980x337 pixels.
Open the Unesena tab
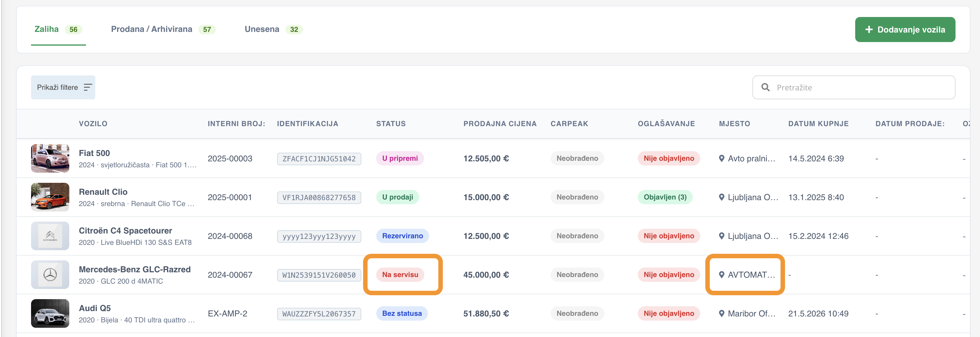point(274,29)
